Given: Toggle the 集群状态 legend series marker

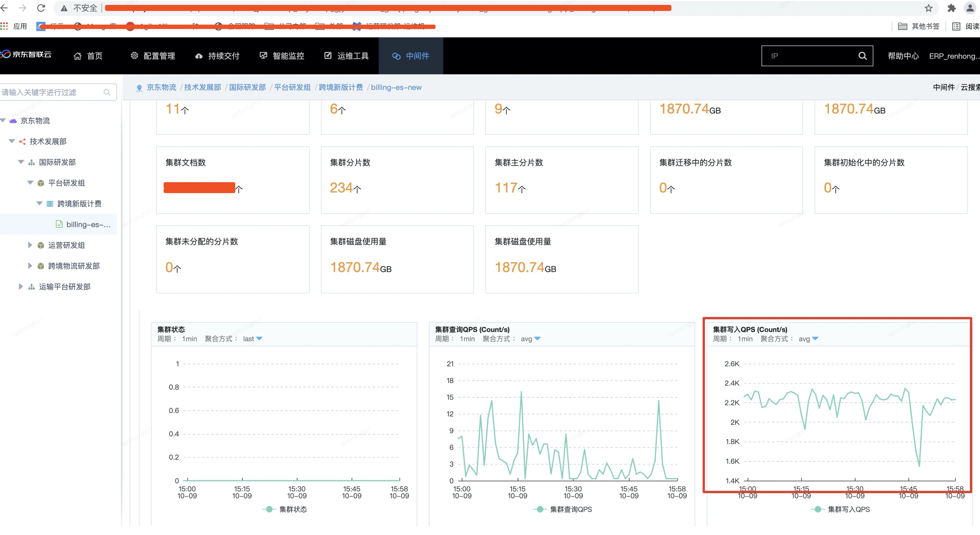Looking at the screenshot, I should [269, 509].
